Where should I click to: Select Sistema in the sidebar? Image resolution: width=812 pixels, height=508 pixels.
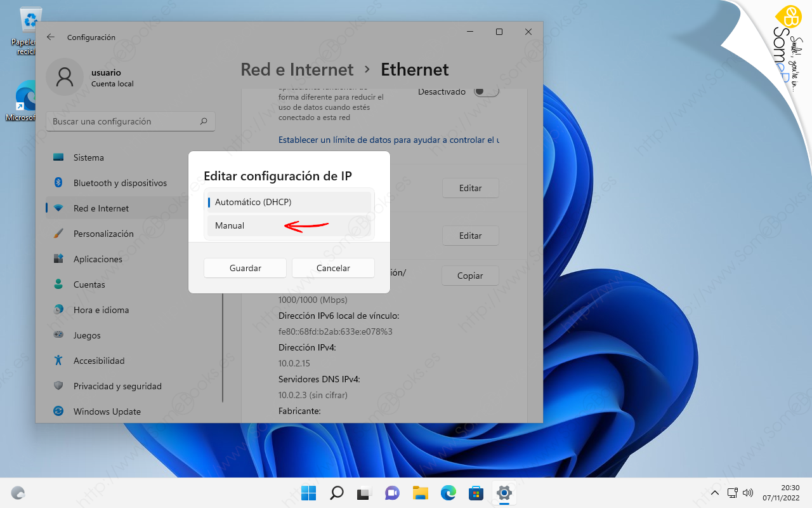[x=88, y=157]
